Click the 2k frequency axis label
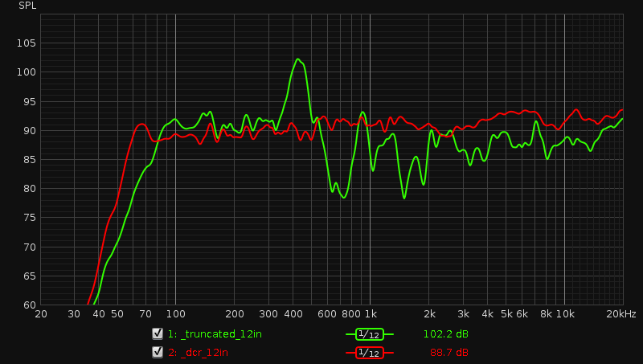This screenshot has width=643, height=364. point(429,314)
